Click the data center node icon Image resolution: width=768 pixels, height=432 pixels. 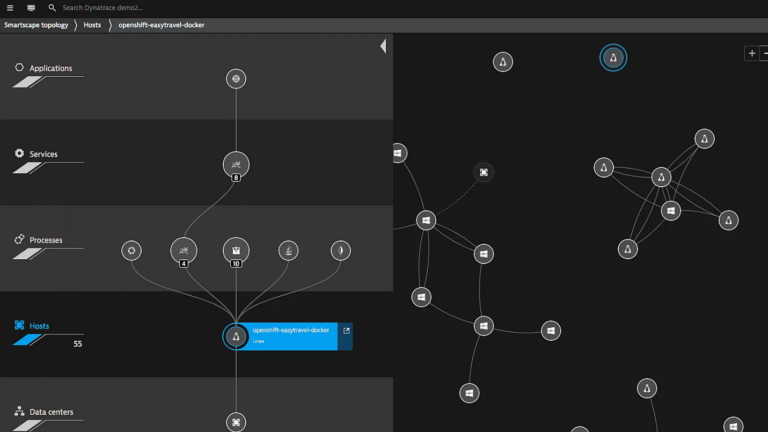[236, 422]
